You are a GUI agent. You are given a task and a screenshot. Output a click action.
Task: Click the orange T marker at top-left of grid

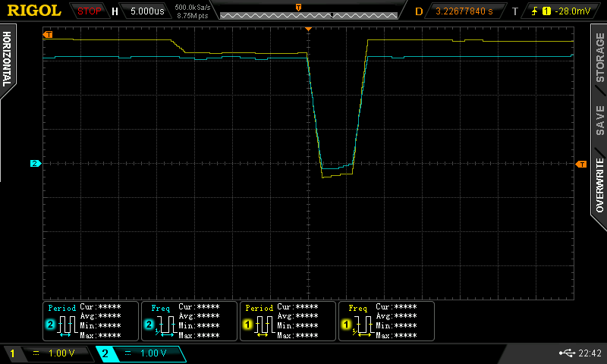coord(48,35)
